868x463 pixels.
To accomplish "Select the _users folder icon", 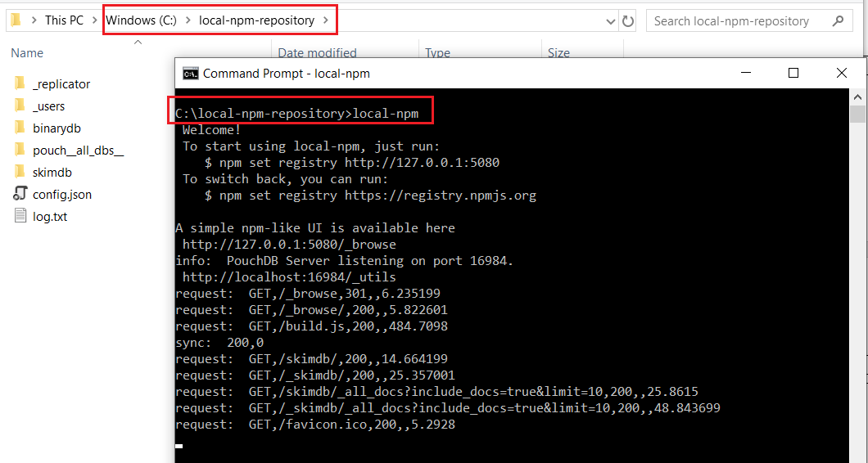I will click(20, 106).
